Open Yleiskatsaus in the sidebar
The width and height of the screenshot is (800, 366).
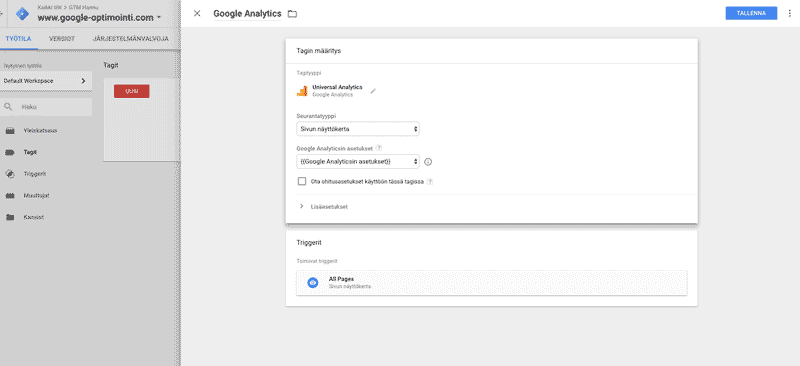point(40,131)
